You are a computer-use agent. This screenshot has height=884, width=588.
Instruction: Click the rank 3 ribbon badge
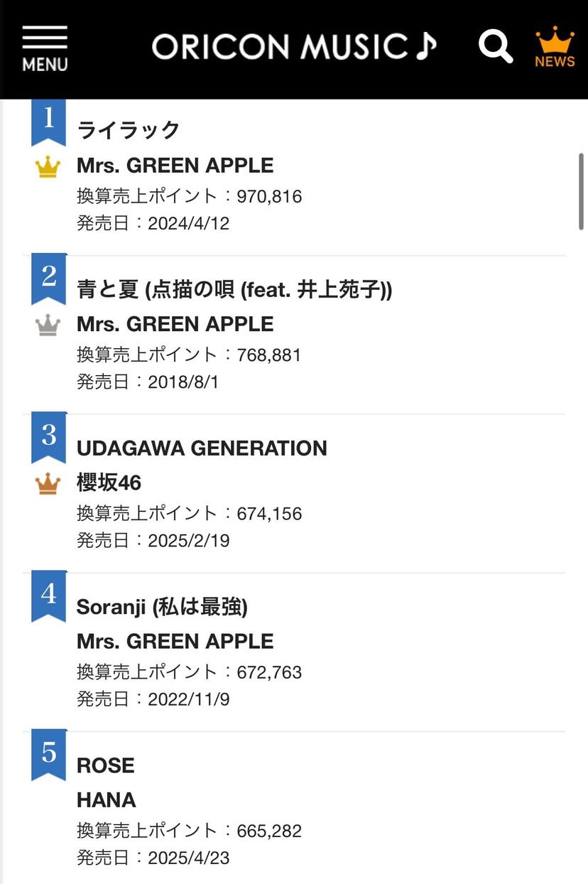(x=48, y=437)
